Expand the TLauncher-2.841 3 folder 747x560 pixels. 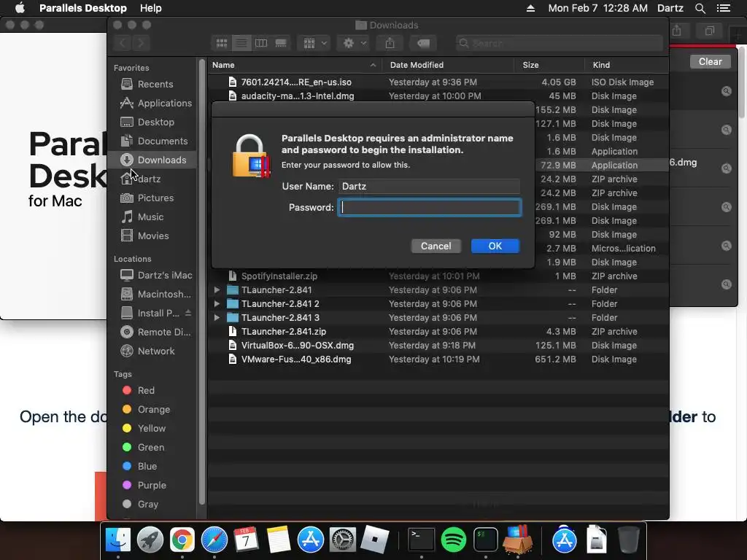pos(217,318)
